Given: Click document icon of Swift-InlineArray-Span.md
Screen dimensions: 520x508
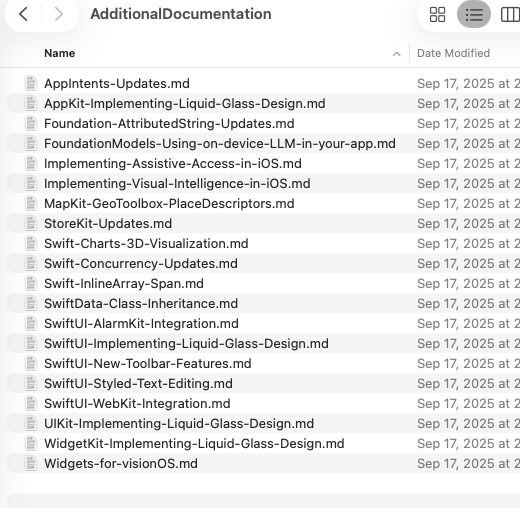Looking at the screenshot, I should coord(31,283).
